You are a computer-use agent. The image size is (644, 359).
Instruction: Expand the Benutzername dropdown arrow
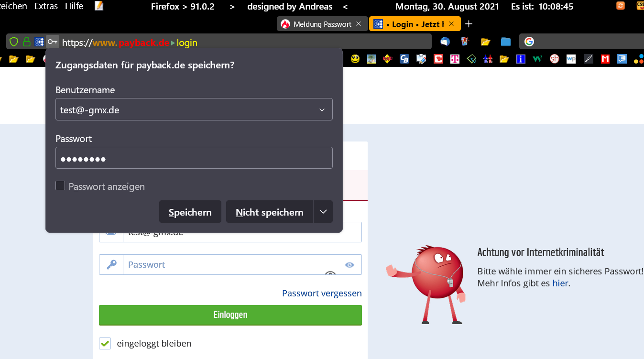(x=322, y=110)
